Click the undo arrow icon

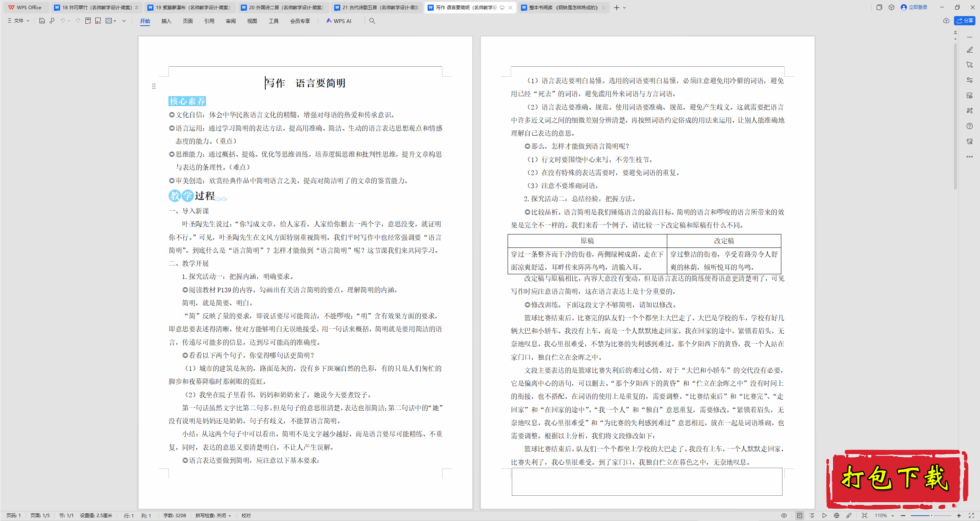click(62, 21)
